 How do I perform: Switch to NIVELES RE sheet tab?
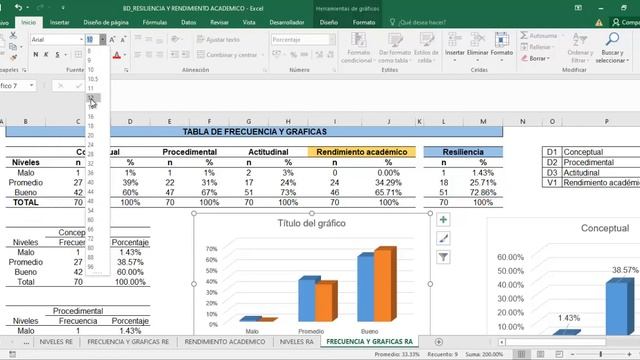point(56,342)
